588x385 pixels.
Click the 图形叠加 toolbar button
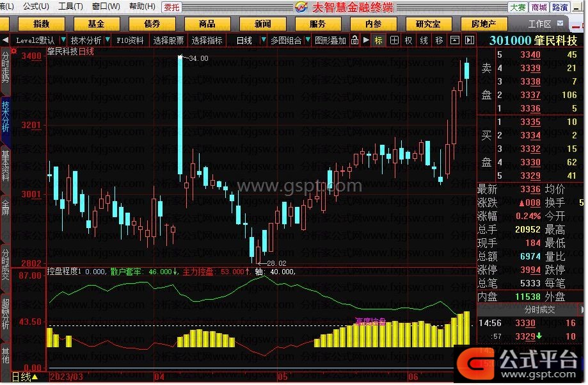(330, 40)
